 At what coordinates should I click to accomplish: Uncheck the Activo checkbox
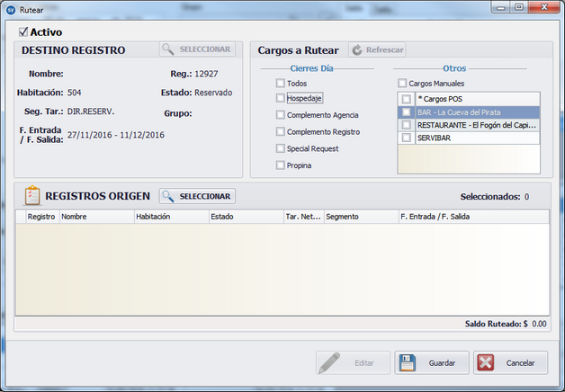point(23,32)
